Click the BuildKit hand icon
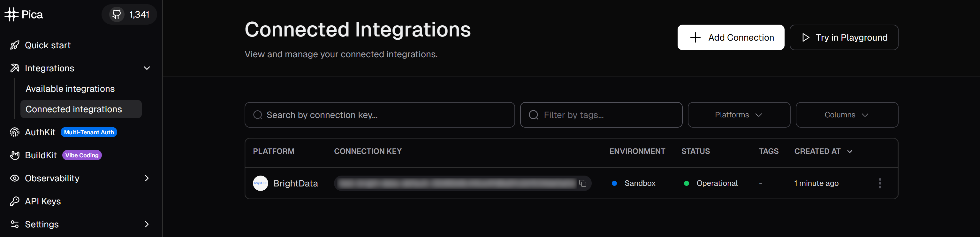 14,155
